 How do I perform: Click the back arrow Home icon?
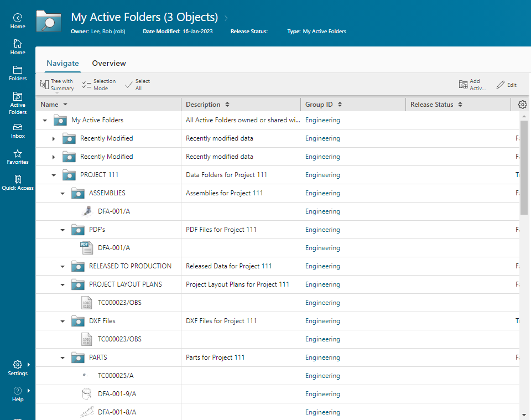pyautogui.click(x=18, y=21)
